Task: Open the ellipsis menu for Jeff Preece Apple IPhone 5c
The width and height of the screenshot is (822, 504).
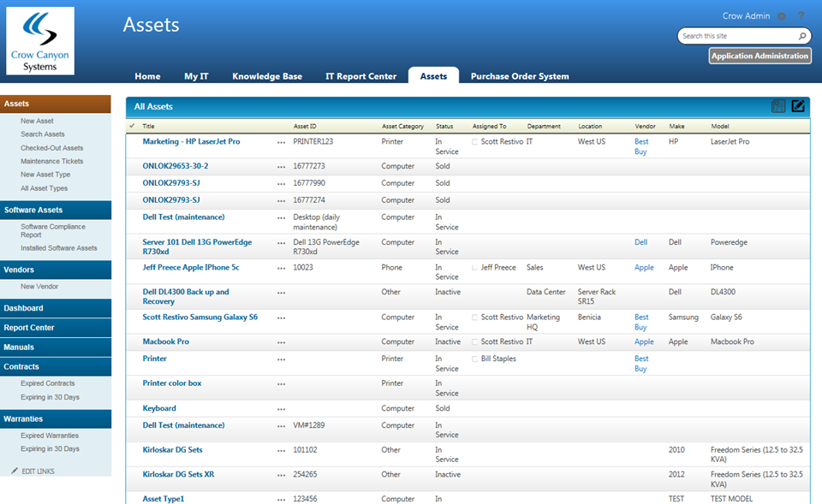Action: [282, 268]
